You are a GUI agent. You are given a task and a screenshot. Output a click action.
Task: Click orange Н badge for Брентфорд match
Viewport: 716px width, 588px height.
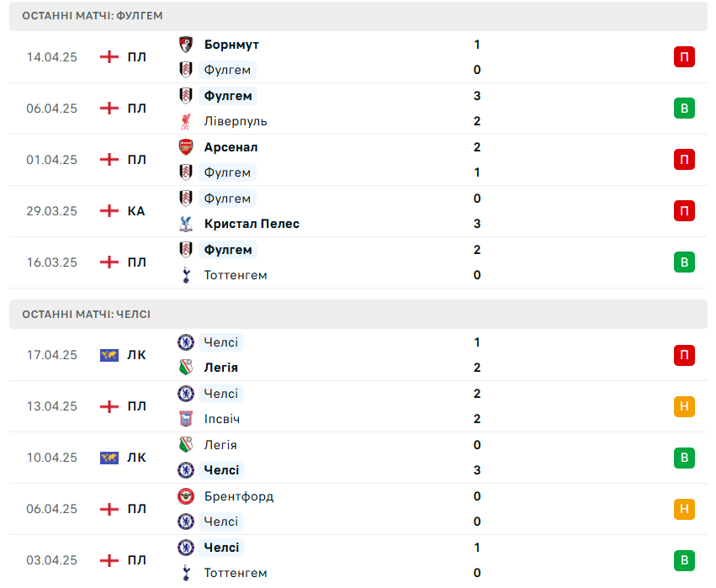click(684, 509)
